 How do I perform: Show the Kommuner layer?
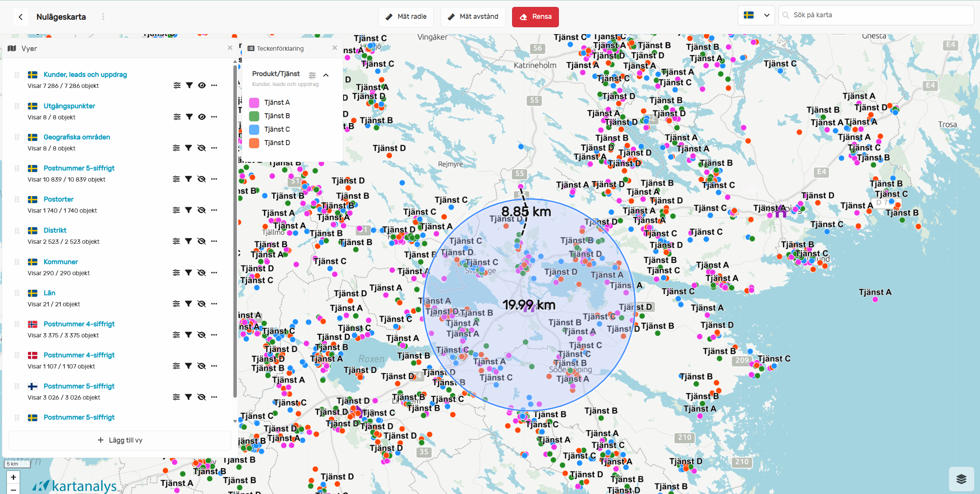[x=202, y=273]
